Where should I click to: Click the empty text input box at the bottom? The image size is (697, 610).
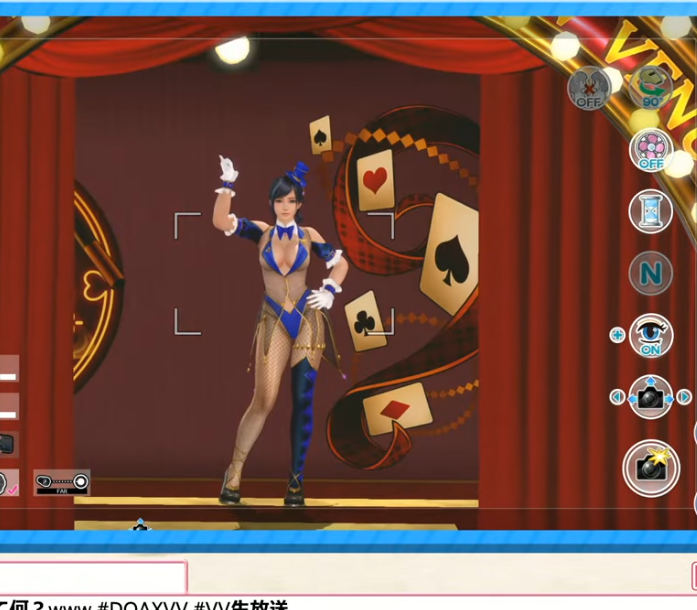click(92, 578)
